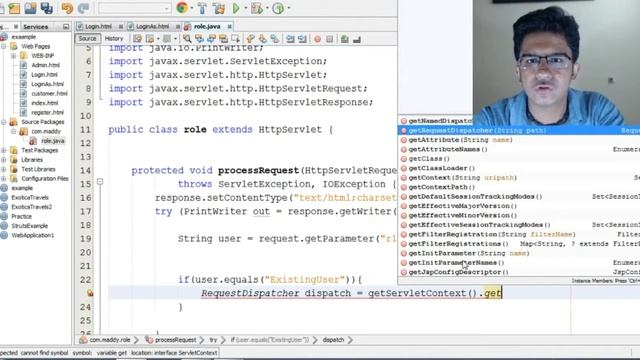Click the dispatch breadcrumb
Image resolution: width=640 pixels, height=360 pixels.
[333, 340]
